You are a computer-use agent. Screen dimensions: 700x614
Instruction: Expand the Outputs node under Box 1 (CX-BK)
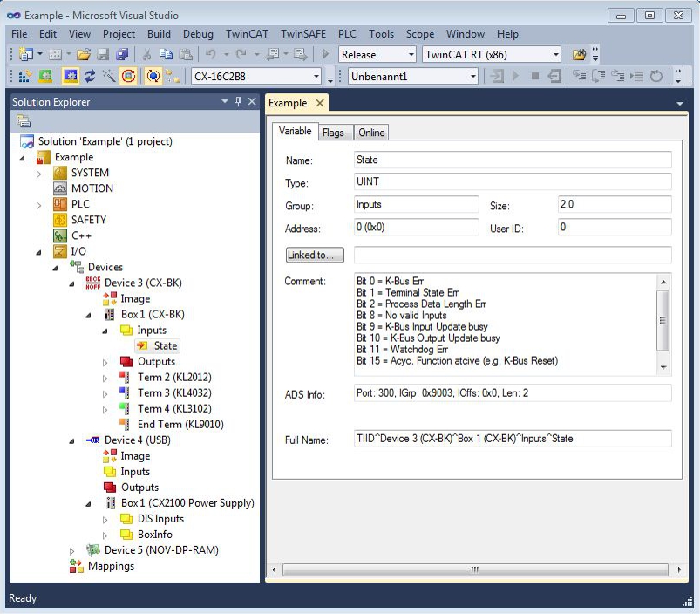[x=105, y=363]
